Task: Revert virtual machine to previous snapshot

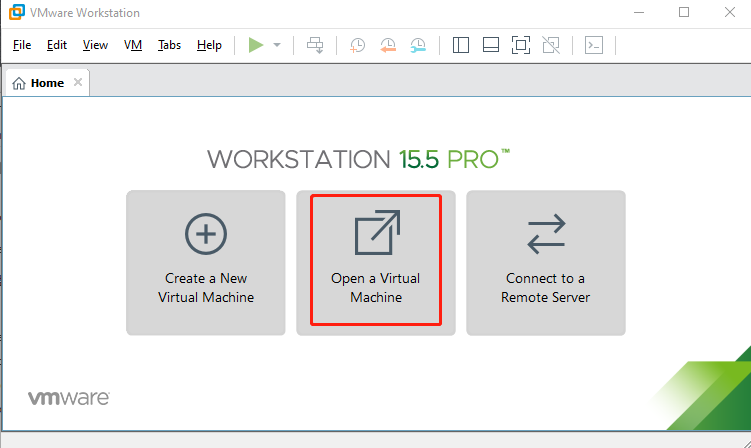Action: pyautogui.click(x=388, y=45)
